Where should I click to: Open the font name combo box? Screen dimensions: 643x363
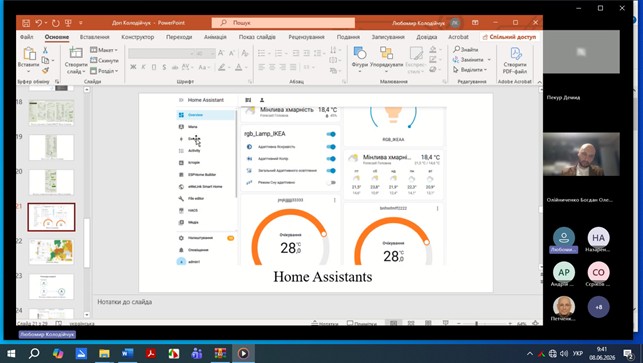pos(162,53)
